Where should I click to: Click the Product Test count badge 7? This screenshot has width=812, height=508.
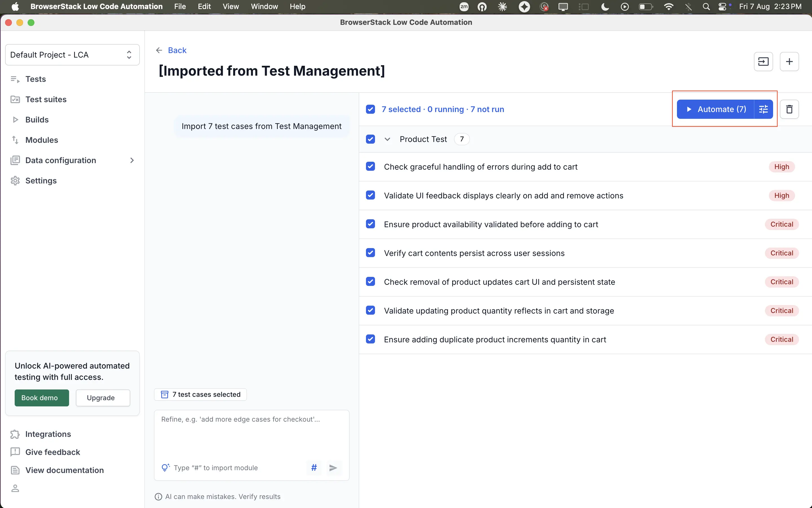click(462, 139)
